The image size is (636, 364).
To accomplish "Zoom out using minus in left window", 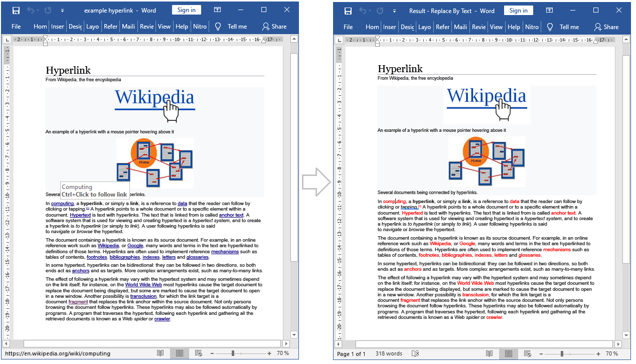I will coord(212,353).
